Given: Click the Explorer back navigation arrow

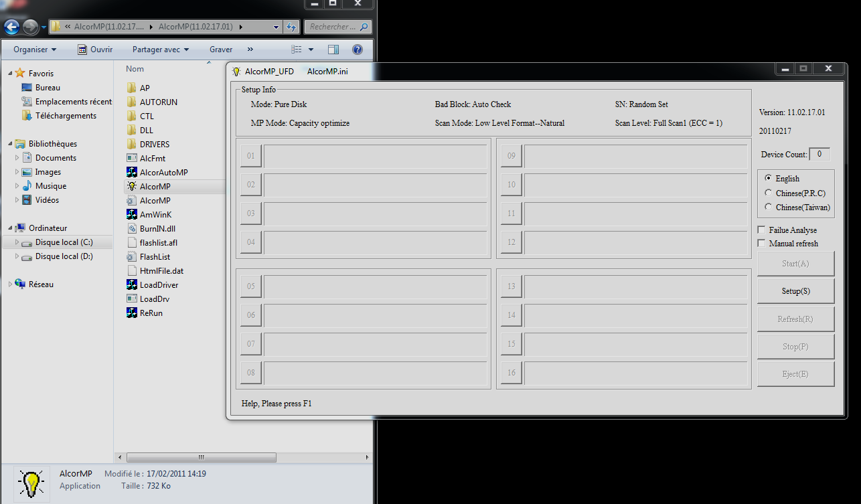Looking at the screenshot, I should tap(12, 27).
